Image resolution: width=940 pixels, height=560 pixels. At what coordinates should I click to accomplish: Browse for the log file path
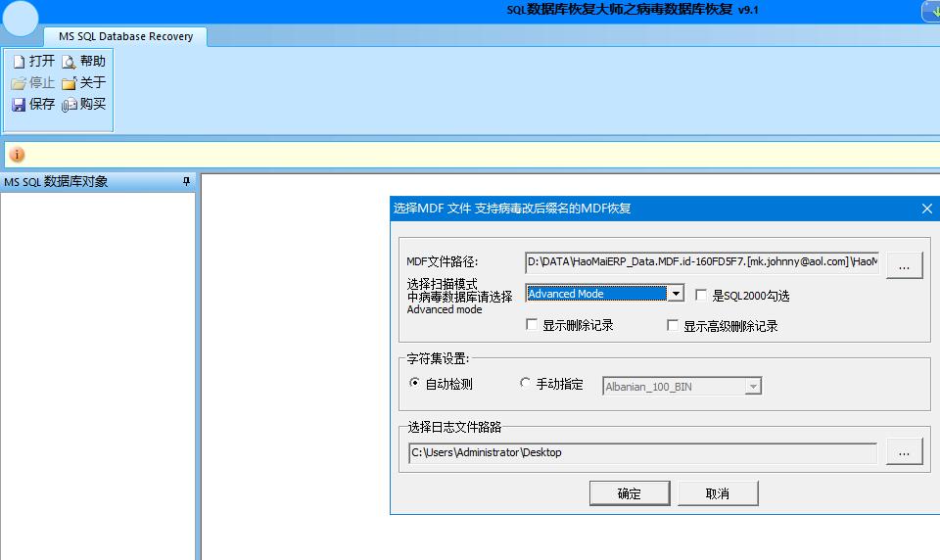point(904,451)
